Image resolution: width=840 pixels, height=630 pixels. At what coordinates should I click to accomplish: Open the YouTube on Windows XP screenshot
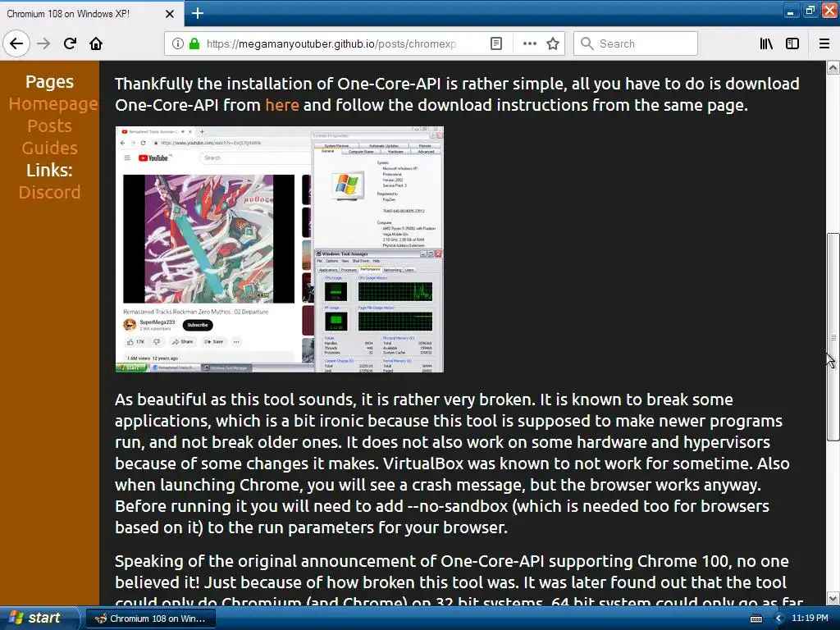click(280, 249)
